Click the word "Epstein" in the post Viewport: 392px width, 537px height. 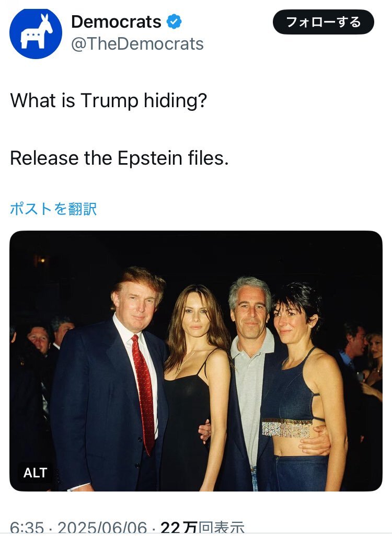point(150,158)
